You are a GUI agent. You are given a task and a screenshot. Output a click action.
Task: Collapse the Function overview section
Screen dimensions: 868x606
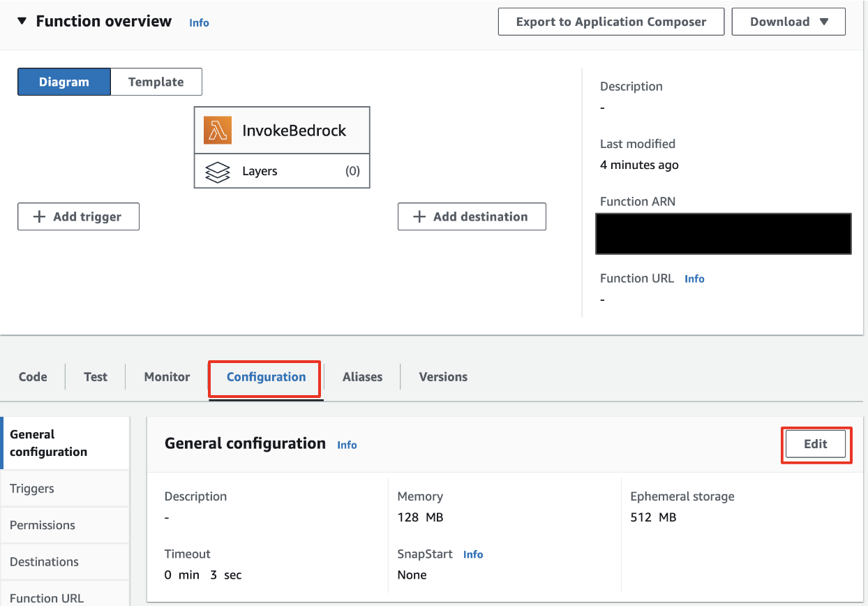click(22, 21)
